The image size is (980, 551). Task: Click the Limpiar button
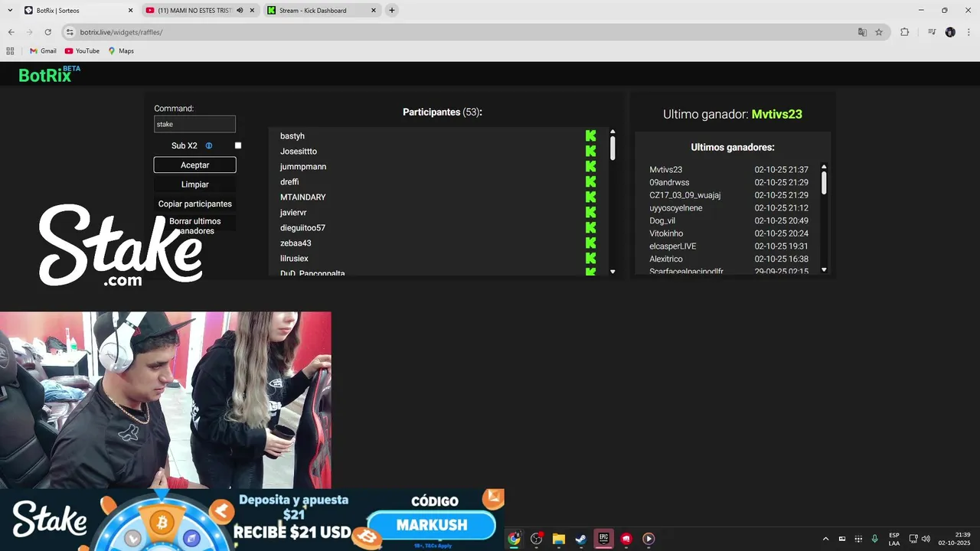point(194,184)
